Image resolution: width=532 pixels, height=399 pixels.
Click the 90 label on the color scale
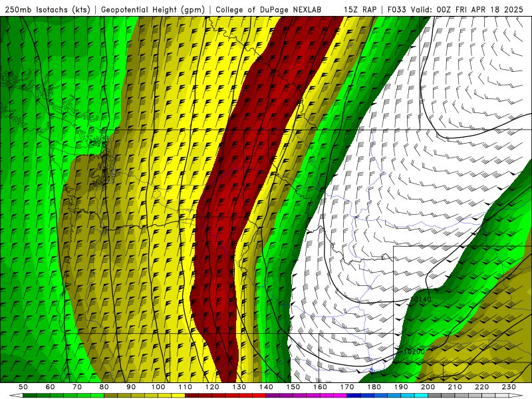click(131, 387)
